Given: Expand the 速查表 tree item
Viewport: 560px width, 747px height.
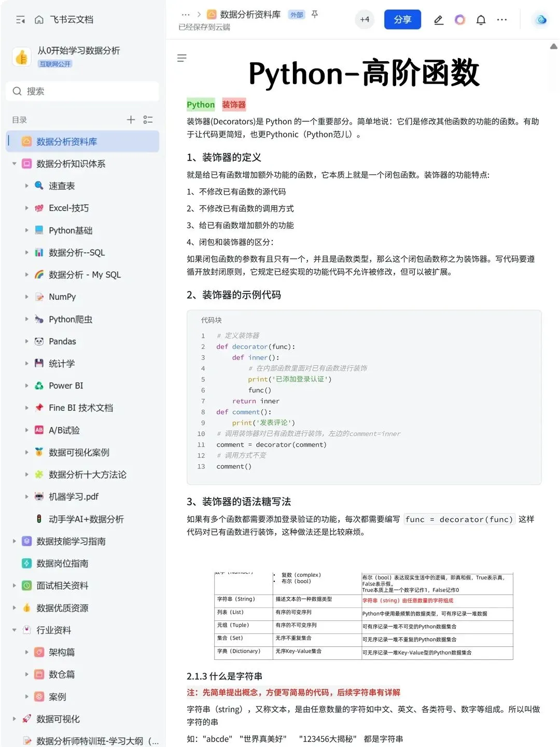Looking at the screenshot, I should (x=26, y=186).
